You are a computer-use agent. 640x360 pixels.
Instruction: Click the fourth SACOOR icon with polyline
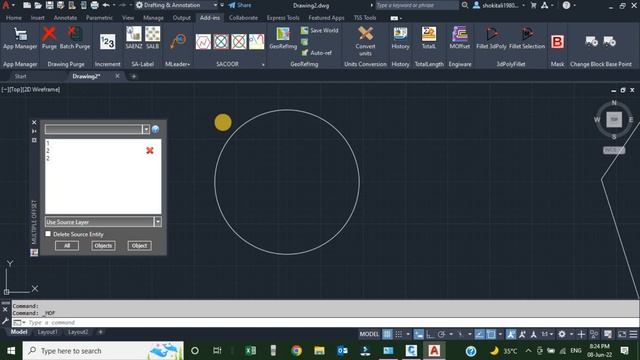(x=257, y=42)
